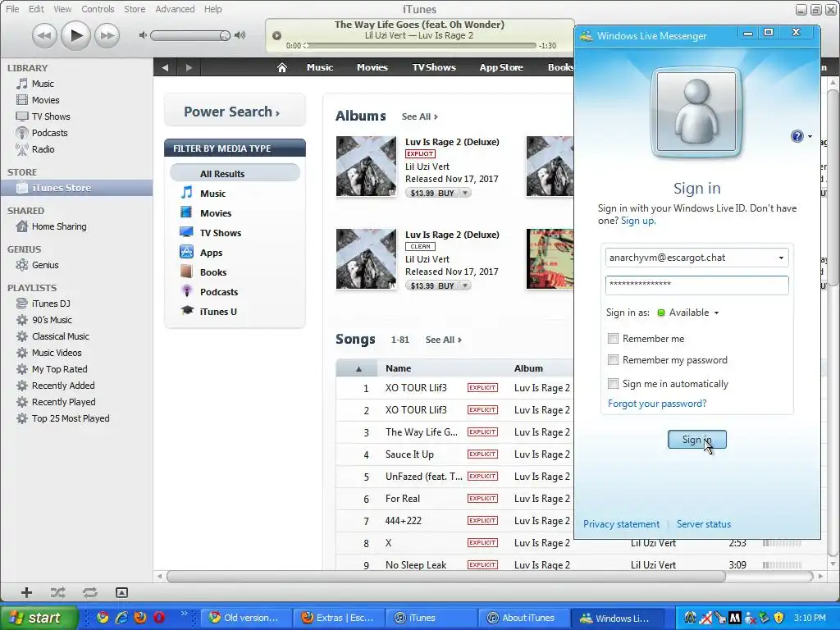Sort songs using the arrow column header
The height and width of the screenshot is (630, 840).
pyautogui.click(x=358, y=368)
